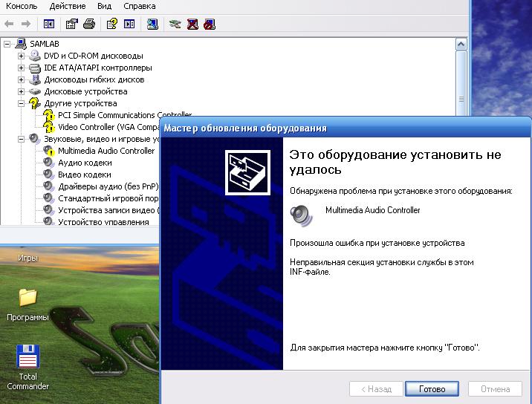Image resolution: width=532 pixels, height=404 pixels.
Task: Open the Properties toolbar icon
Action: tap(71, 24)
